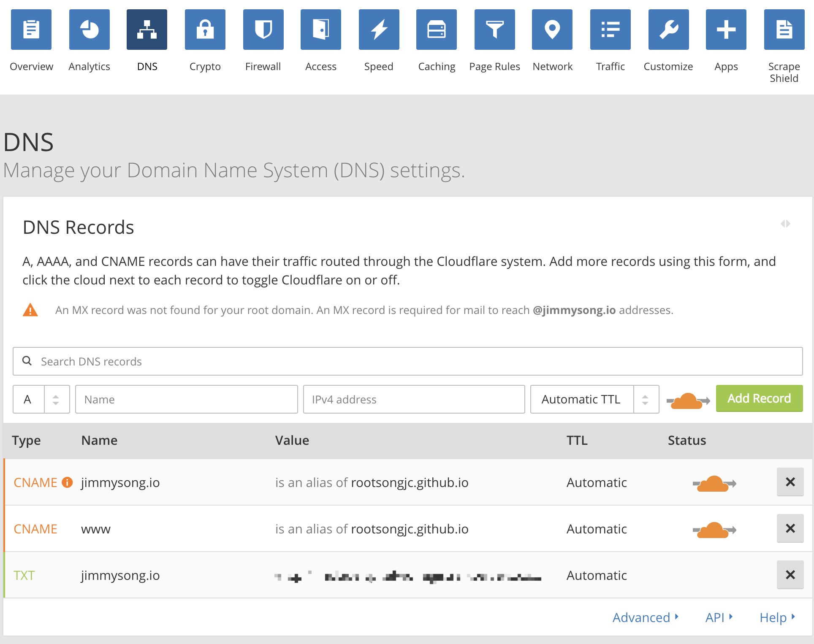The image size is (814, 644).
Task: Select the DNS network icon
Action: [x=147, y=30]
